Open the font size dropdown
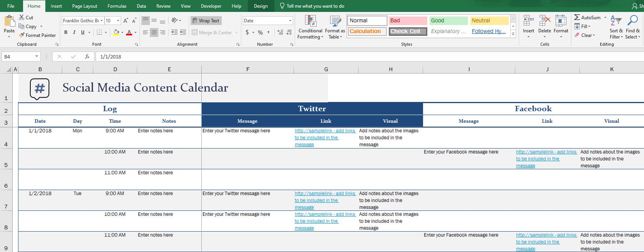This screenshot has width=644, height=252. tap(118, 21)
